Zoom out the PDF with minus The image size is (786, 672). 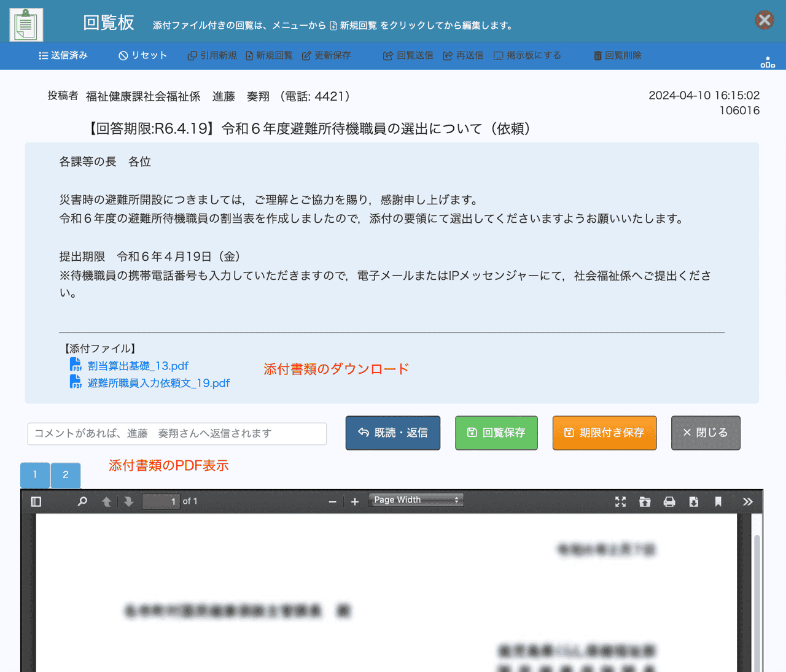[x=332, y=502]
